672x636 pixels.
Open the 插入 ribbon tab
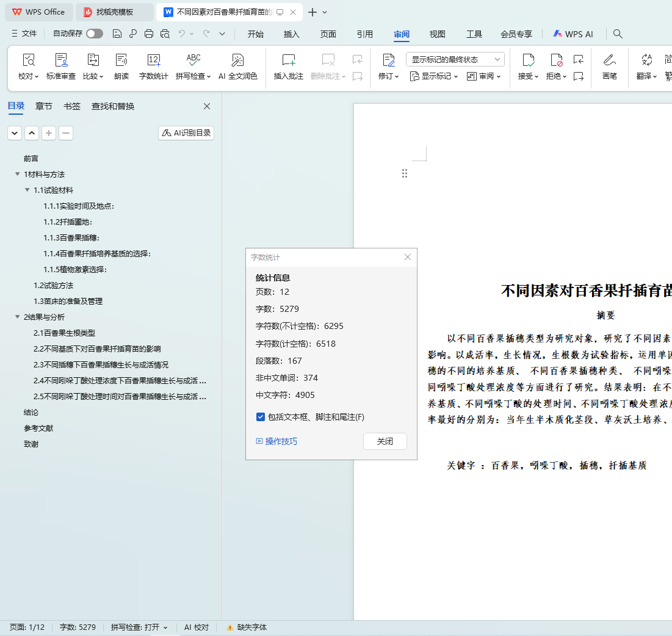click(x=292, y=34)
